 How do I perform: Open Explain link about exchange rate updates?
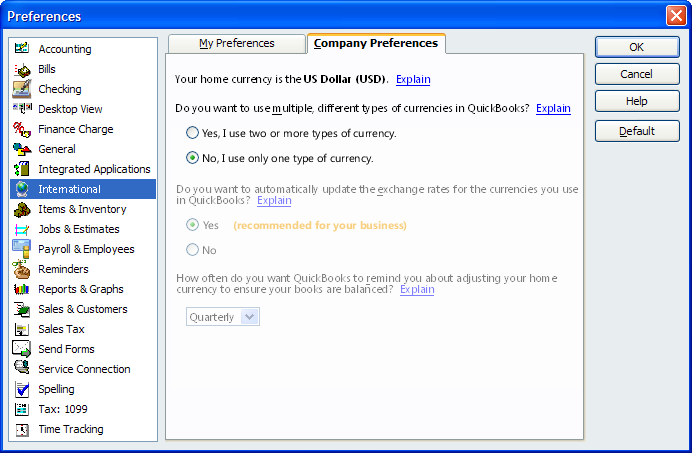[274, 200]
